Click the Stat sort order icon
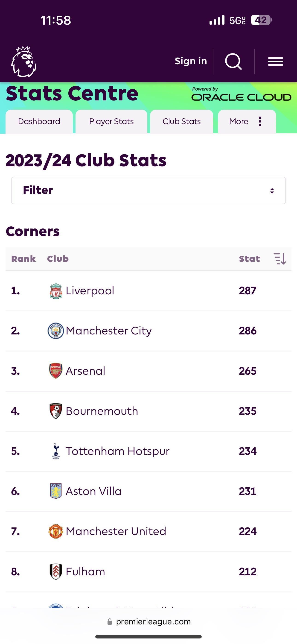Viewport: 297px width, 644px height. 280,259
